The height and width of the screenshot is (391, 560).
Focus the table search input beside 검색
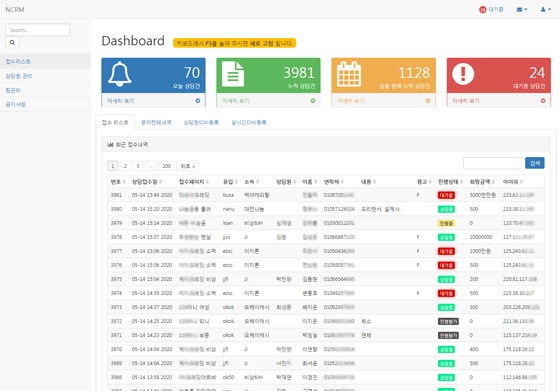coord(494,163)
